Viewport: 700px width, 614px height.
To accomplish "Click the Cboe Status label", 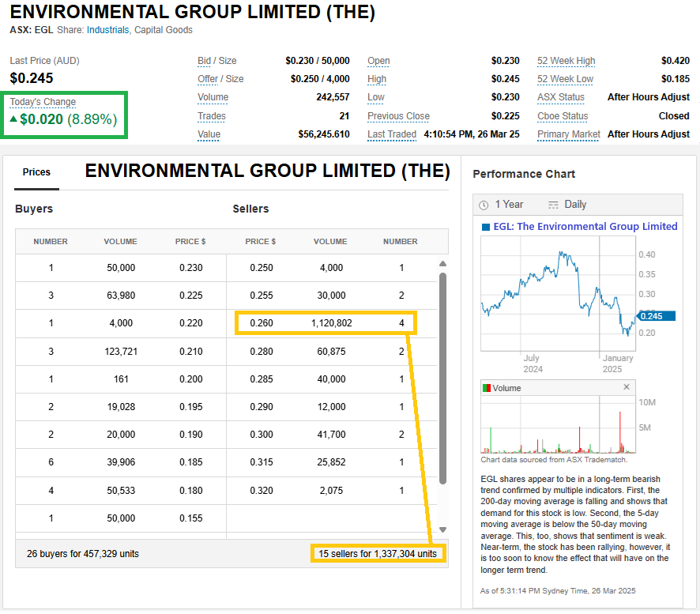I will (563, 116).
